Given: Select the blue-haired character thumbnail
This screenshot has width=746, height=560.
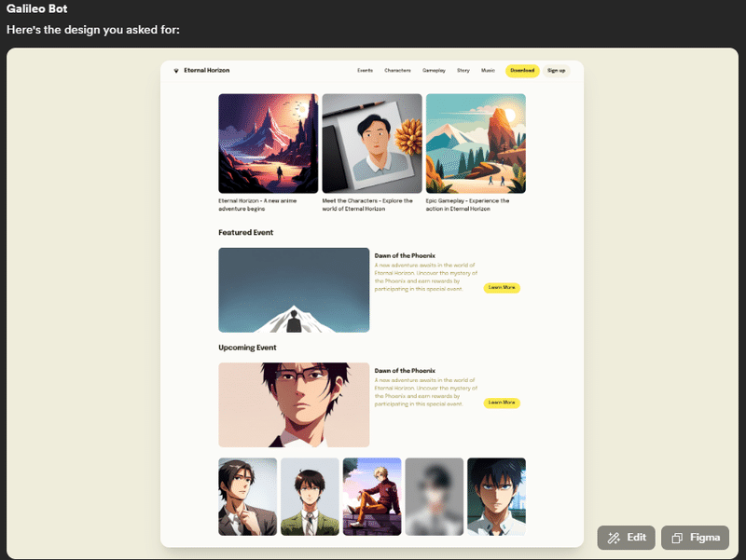Looking at the screenshot, I should (497, 497).
